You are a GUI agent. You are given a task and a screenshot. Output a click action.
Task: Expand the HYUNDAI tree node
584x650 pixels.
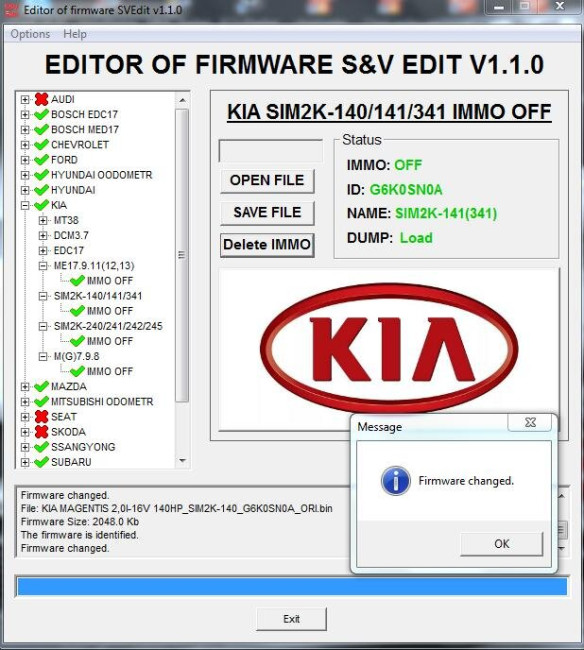tap(25, 190)
